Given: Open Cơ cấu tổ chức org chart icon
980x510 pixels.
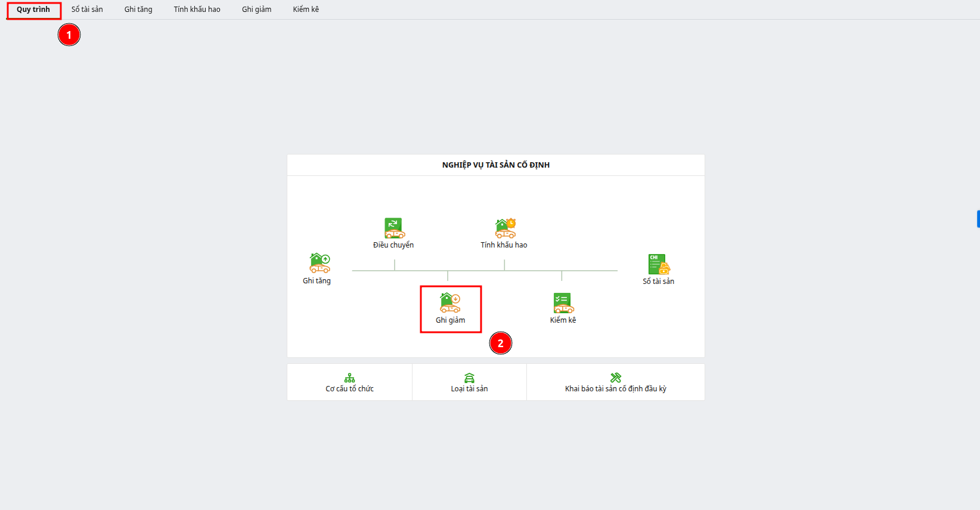Looking at the screenshot, I should [350, 378].
